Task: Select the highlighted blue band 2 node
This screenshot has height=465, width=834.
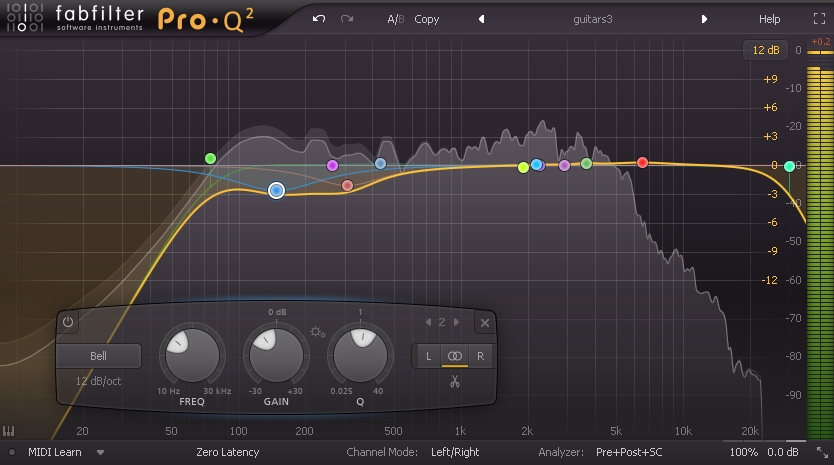Action: (276, 190)
